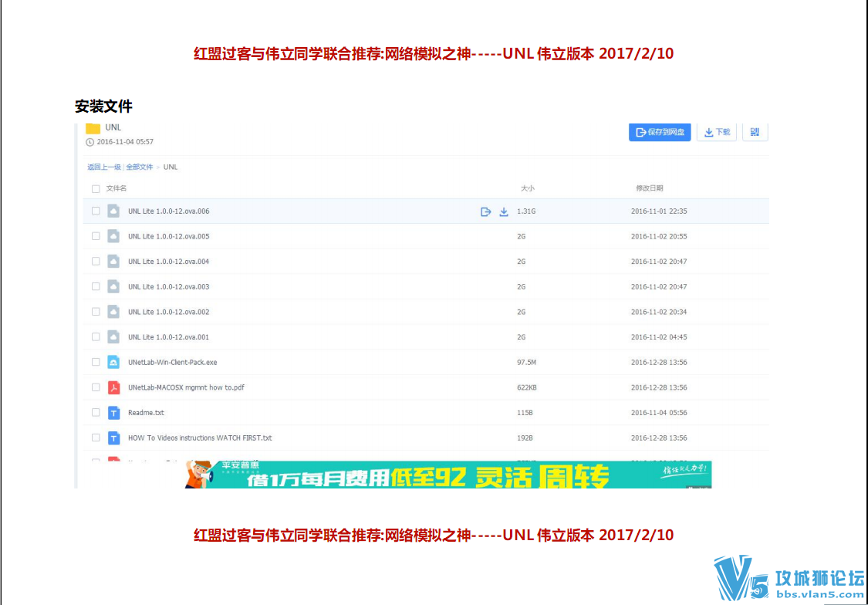Click the file icon of ova.005
Screen dimensions: 868x605
[113, 236]
